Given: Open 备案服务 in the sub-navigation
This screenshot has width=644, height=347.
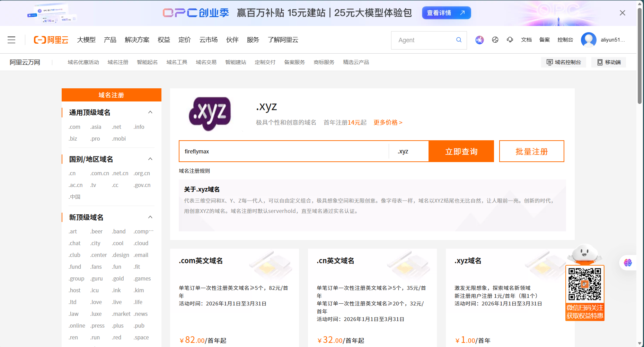Looking at the screenshot, I should click(294, 62).
